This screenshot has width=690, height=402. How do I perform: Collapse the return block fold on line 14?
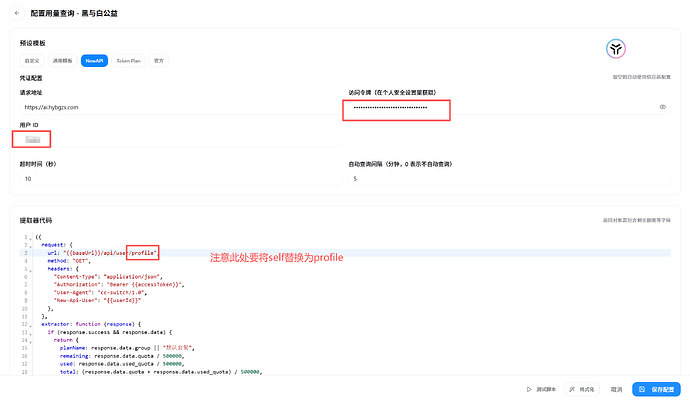[31, 341]
